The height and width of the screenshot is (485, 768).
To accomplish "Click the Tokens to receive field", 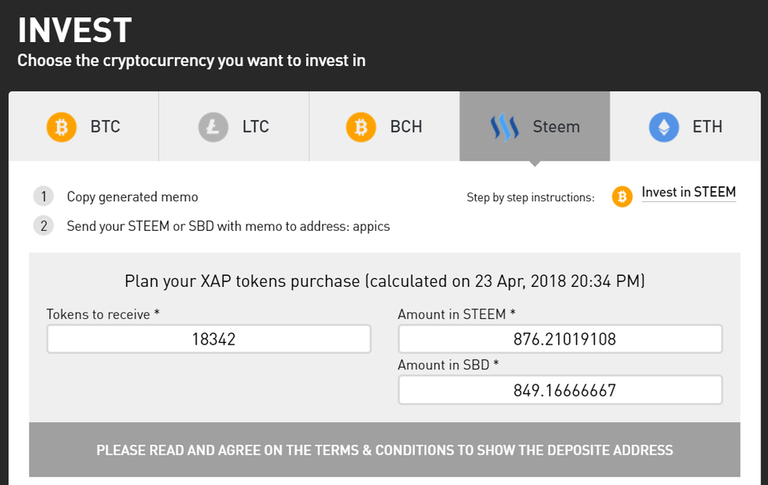I will point(209,339).
